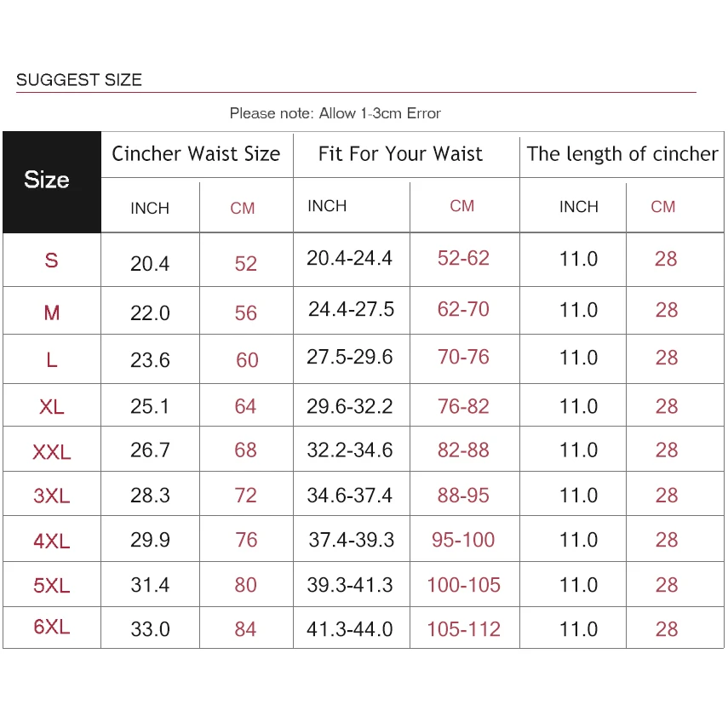Click the XL size row label
The height and width of the screenshot is (728, 728).
pyautogui.click(x=52, y=407)
